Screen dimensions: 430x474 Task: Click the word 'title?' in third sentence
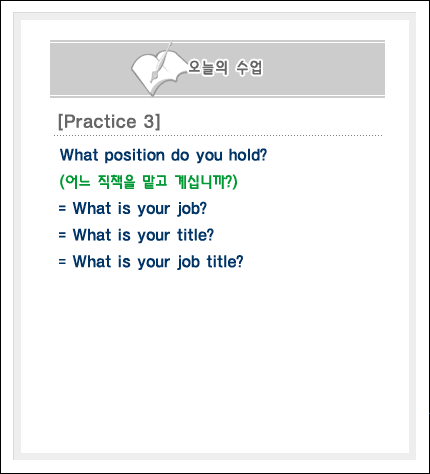[x=195, y=235]
